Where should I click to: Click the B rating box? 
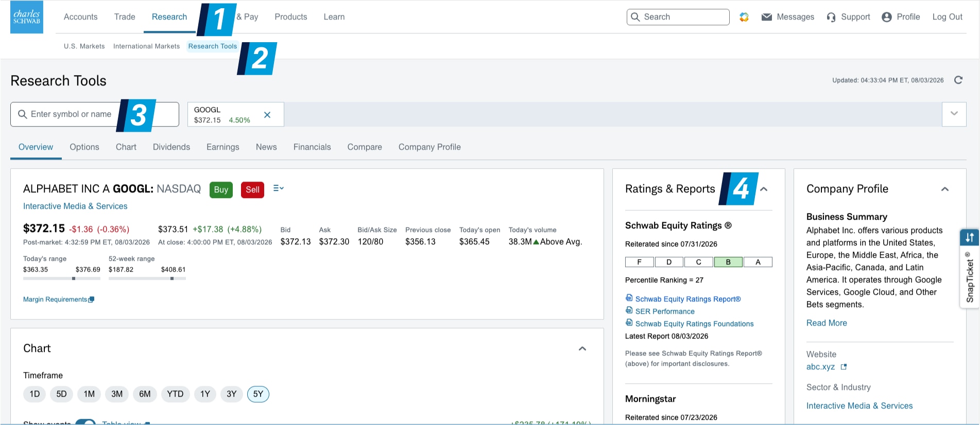coord(728,262)
